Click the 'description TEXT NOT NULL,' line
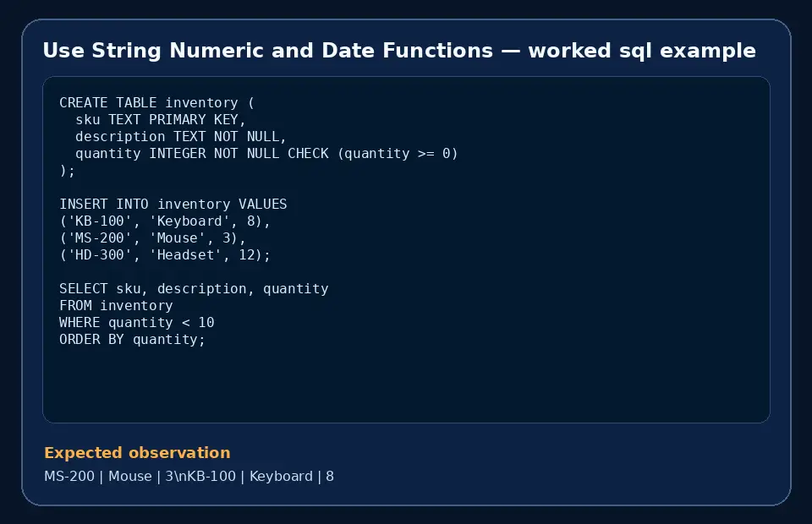812x524 pixels. (x=181, y=137)
